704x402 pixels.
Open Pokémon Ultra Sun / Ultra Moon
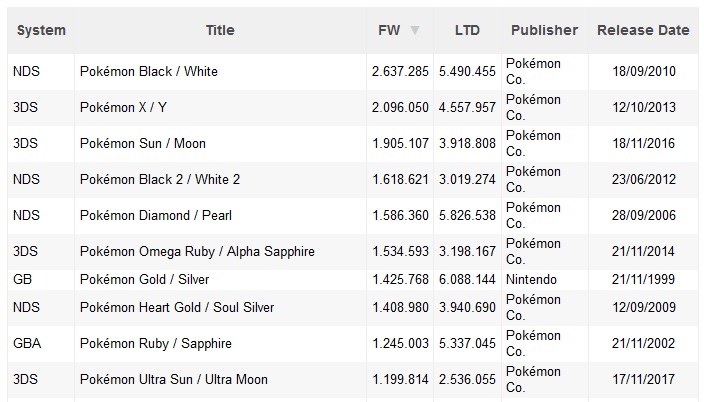pyautogui.click(x=174, y=379)
